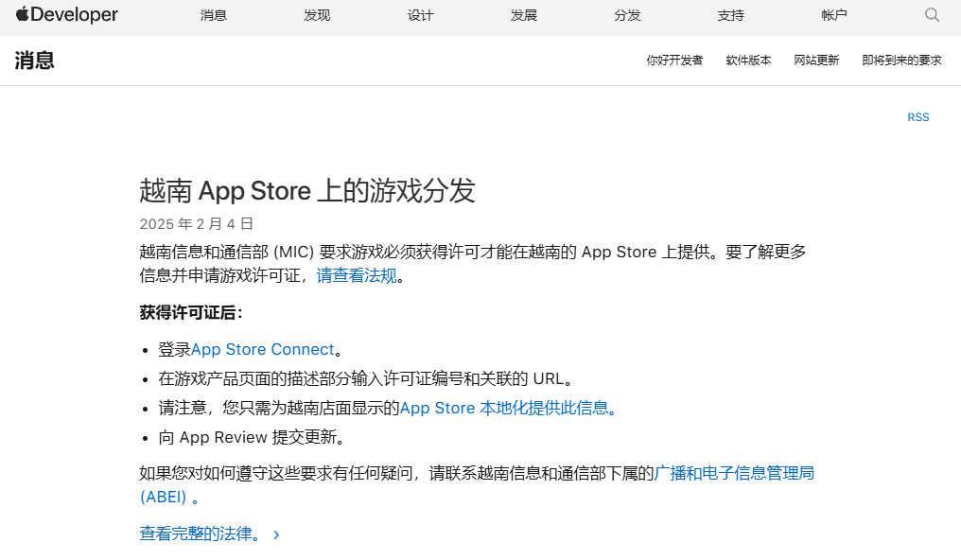Open the 设计 section
This screenshot has width=961, height=560.
420,16
